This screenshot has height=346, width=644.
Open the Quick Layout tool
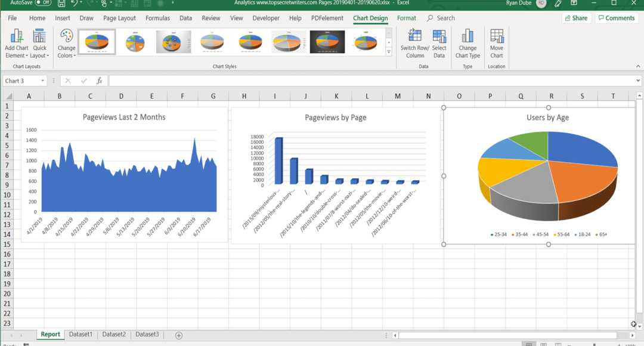point(39,37)
